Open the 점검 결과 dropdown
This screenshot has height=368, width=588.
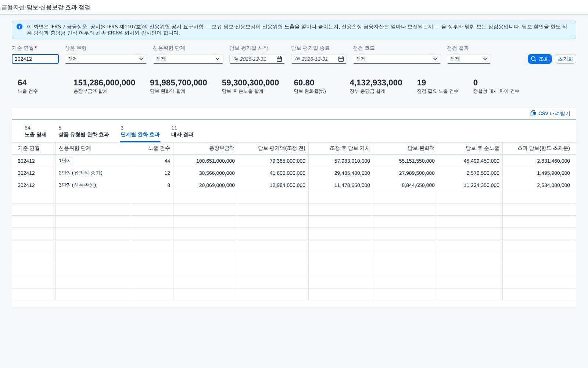(x=485, y=59)
